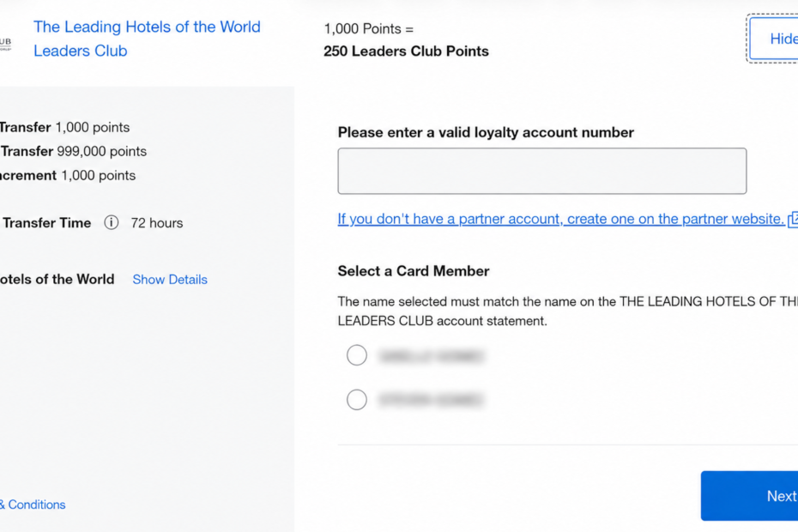Image resolution: width=798 pixels, height=532 pixels.
Task: Open The Leading Hotels of the World Leaders Club link
Action: (147, 39)
